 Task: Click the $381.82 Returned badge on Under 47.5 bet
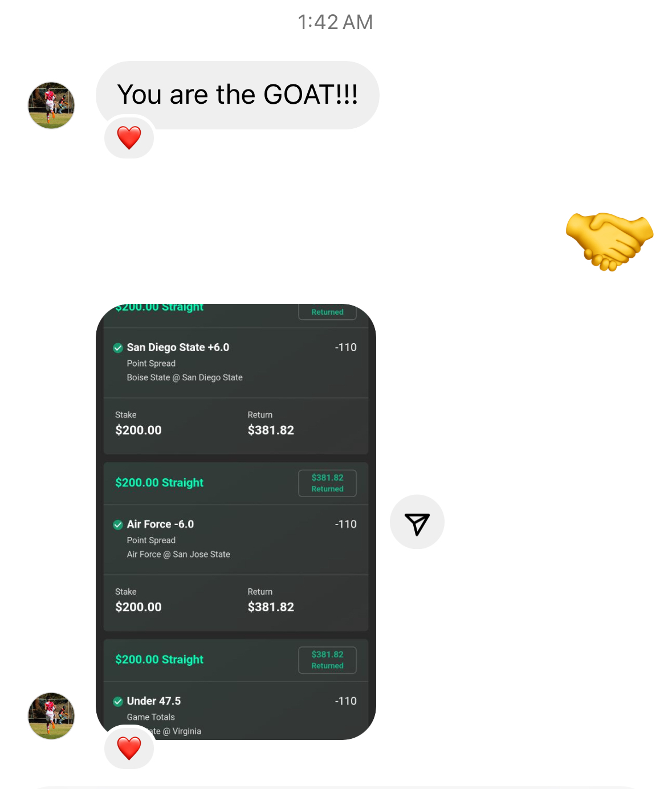[x=327, y=660]
